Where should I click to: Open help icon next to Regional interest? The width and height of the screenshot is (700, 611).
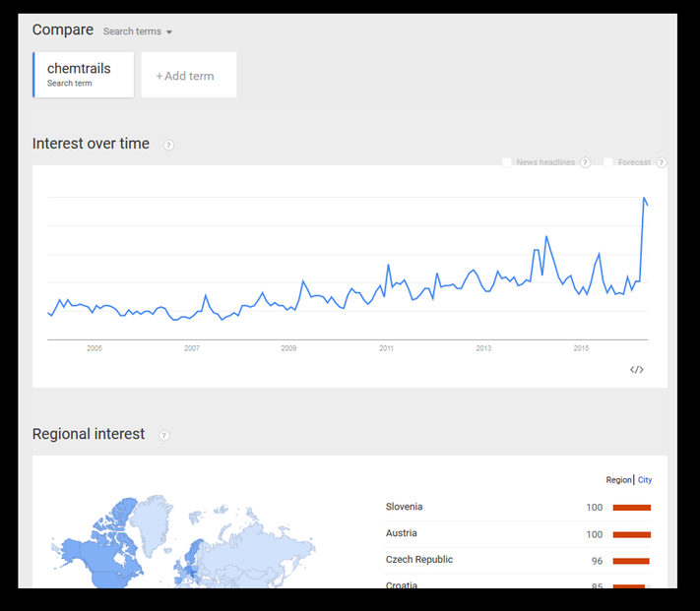click(163, 436)
